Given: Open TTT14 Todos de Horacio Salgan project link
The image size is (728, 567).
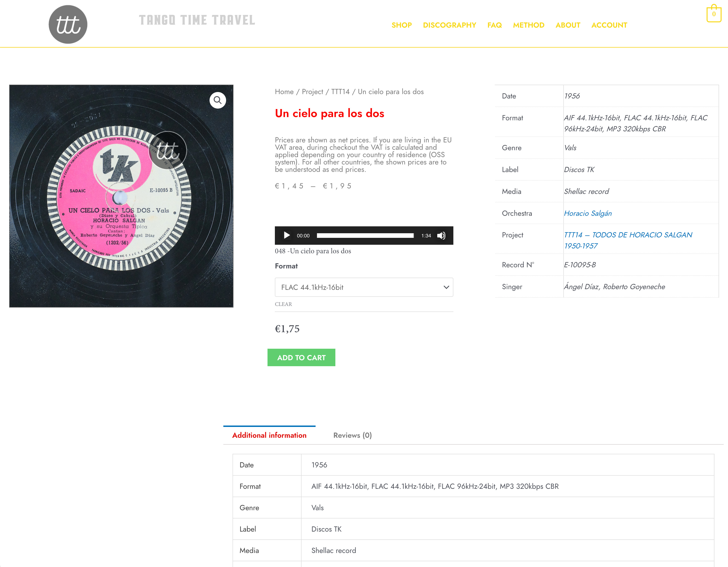Looking at the screenshot, I should (x=628, y=240).
